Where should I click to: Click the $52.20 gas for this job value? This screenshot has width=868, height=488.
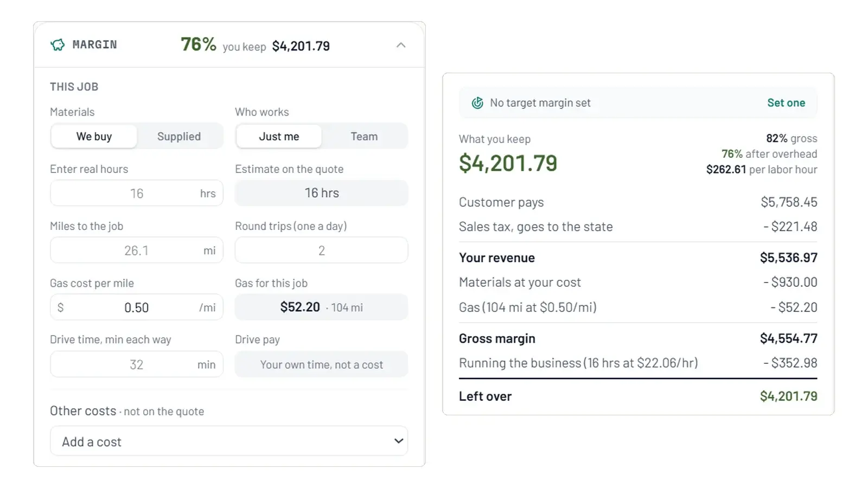point(300,307)
